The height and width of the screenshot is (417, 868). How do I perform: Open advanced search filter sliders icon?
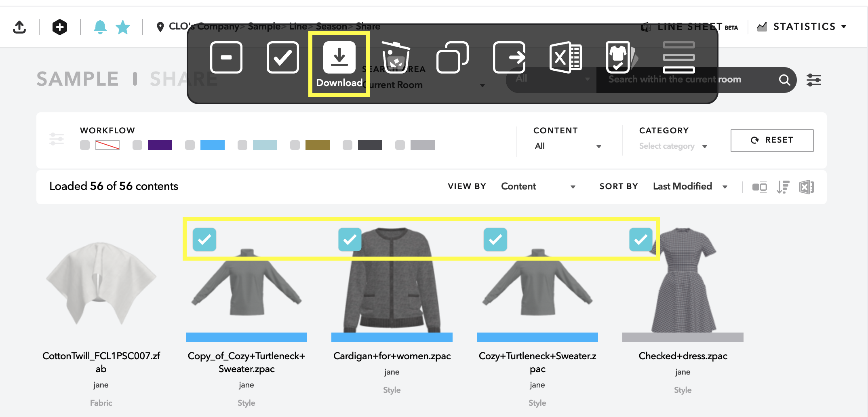pos(814,80)
